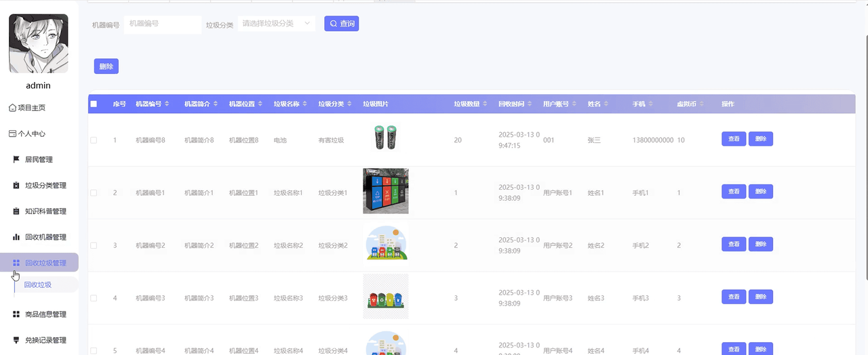The image size is (868, 355).
Task: Click the phone number 13800000000
Action: click(x=653, y=140)
